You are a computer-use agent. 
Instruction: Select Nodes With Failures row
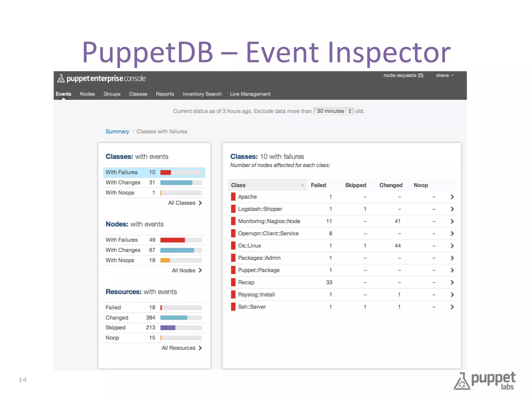point(154,240)
